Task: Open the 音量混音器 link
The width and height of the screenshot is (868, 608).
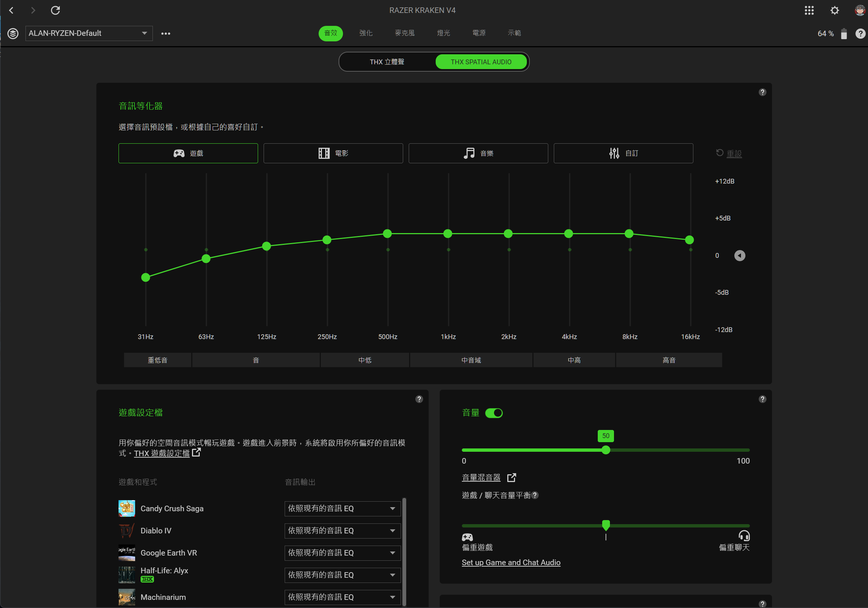Action: pyautogui.click(x=481, y=478)
